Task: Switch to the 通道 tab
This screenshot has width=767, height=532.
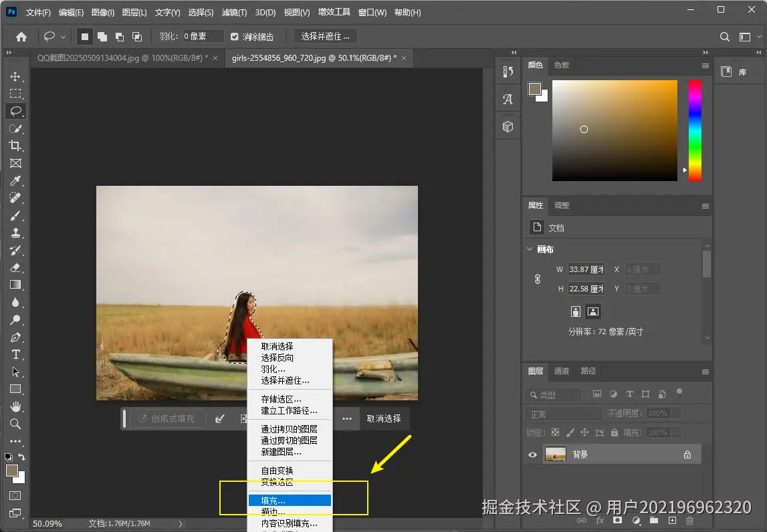Action: (561, 371)
